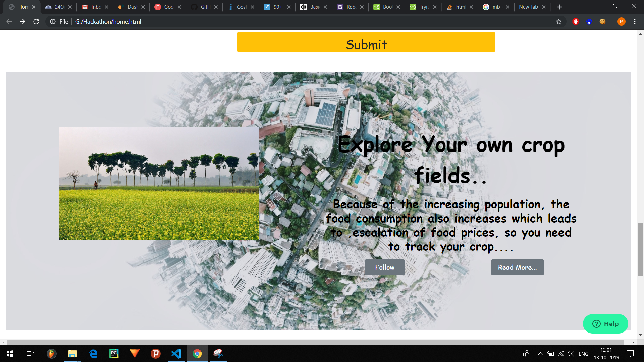The image size is (644, 362).
Task: Open Visual Studio Code from taskbar
Action: (176, 354)
